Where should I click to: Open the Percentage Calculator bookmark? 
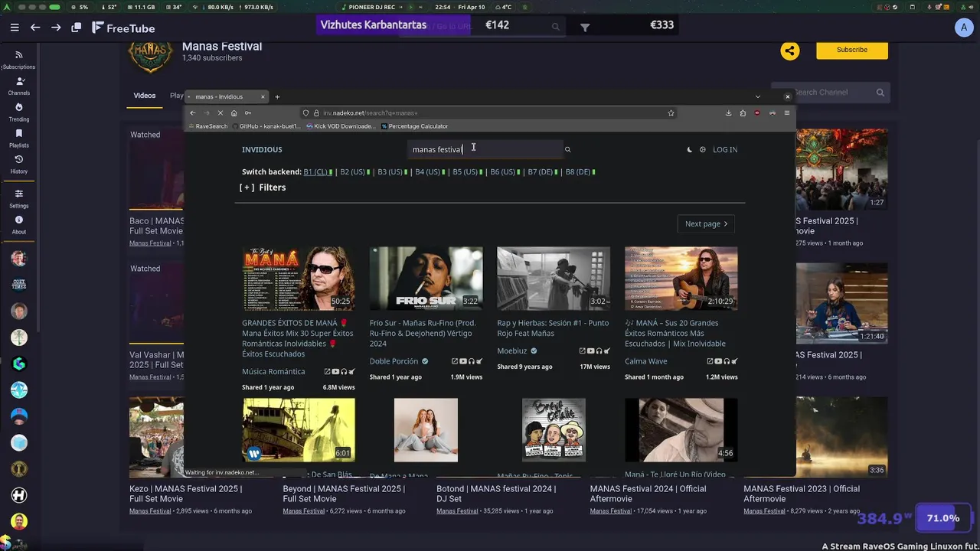[414, 126]
